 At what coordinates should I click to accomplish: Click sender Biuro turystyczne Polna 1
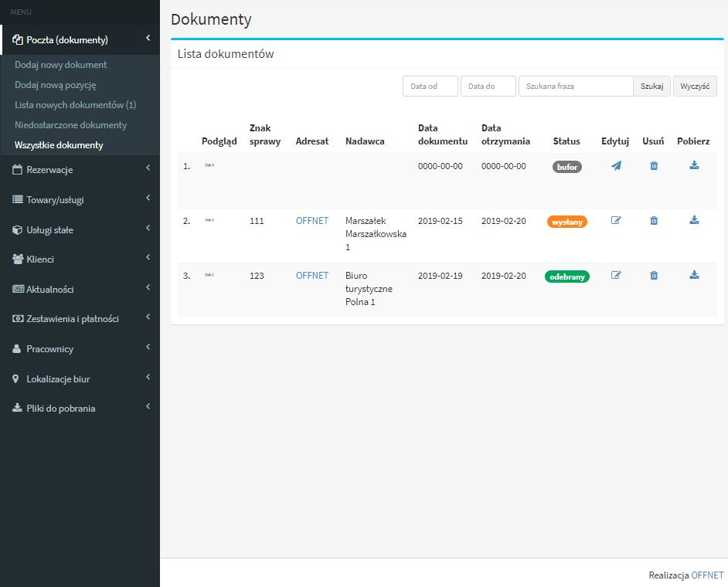tap(369, 289)
